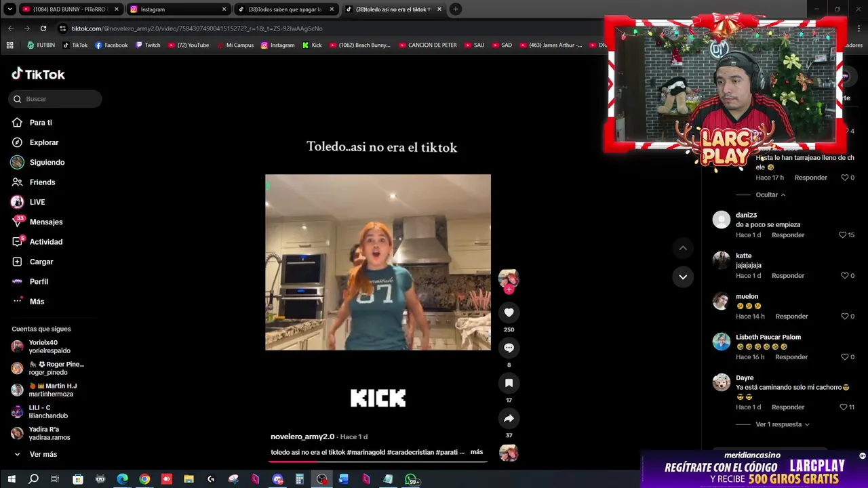Image resolution: width=868 pixels, height=488 pixels.
Task: Like Lisbeth Paucar Palom's comment heart
Action: pos(844,357)
